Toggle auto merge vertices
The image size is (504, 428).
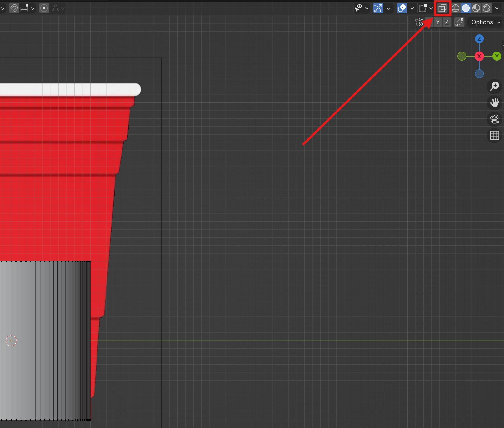(459, 22)
